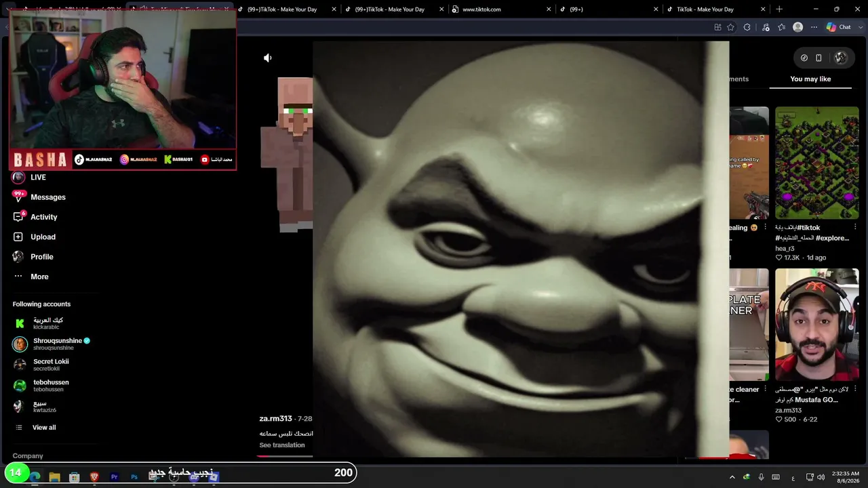This screenshot has height=488, width=868.
Task: Open the volume tray icon
Action: 821,477
